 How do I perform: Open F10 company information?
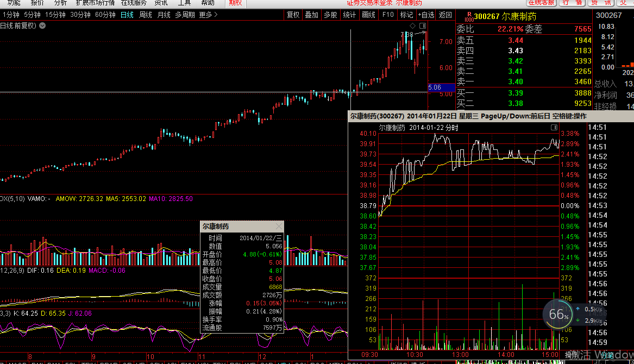(x=387, y=15)
